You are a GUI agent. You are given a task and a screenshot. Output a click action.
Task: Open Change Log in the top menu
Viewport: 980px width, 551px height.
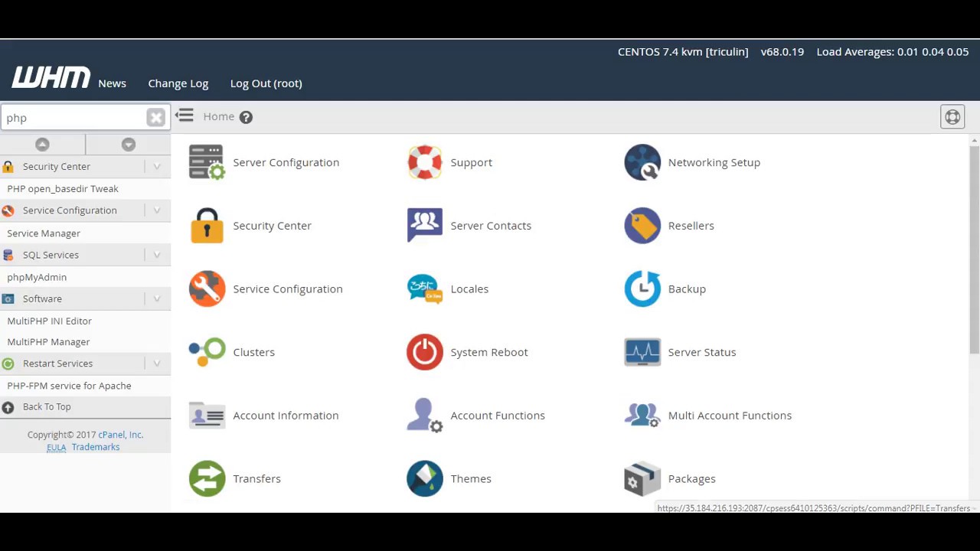tap(178, 83)
